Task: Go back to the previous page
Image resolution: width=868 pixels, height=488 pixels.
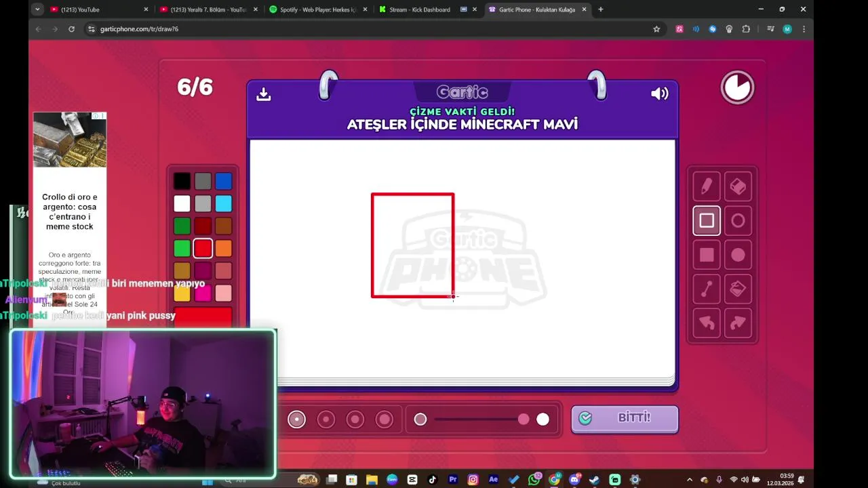Action: [39, 29]
